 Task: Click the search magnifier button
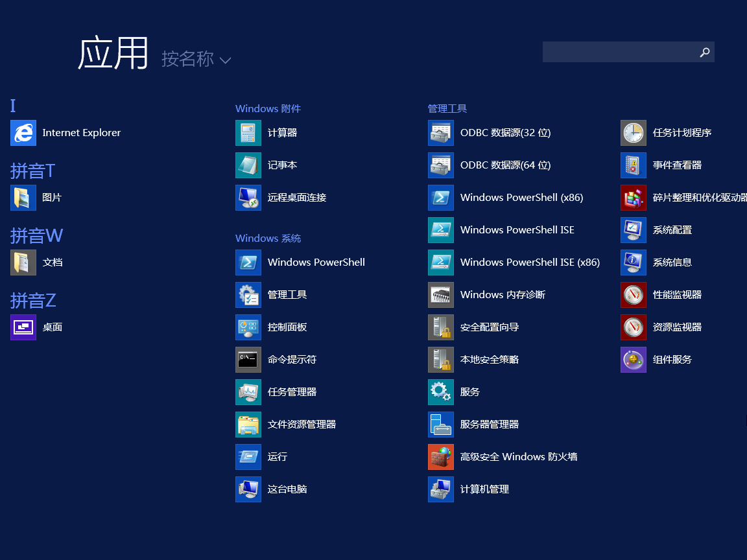point(705,52)
